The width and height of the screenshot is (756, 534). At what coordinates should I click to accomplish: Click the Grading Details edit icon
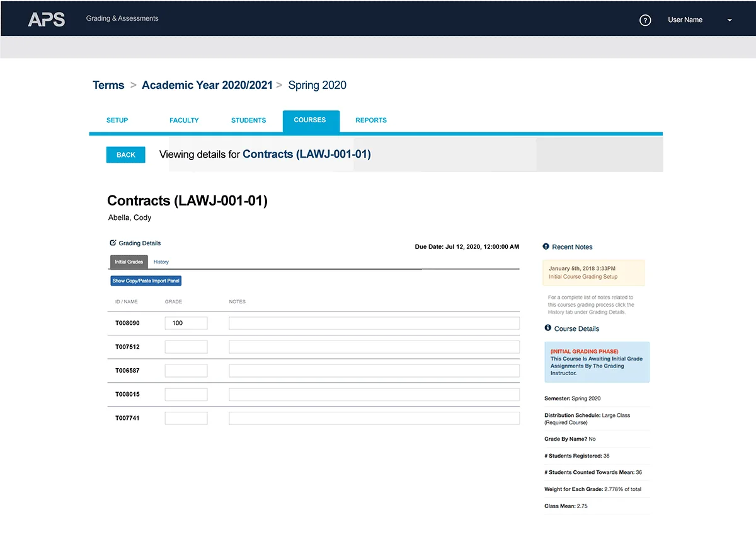click(x=113, y=243)
